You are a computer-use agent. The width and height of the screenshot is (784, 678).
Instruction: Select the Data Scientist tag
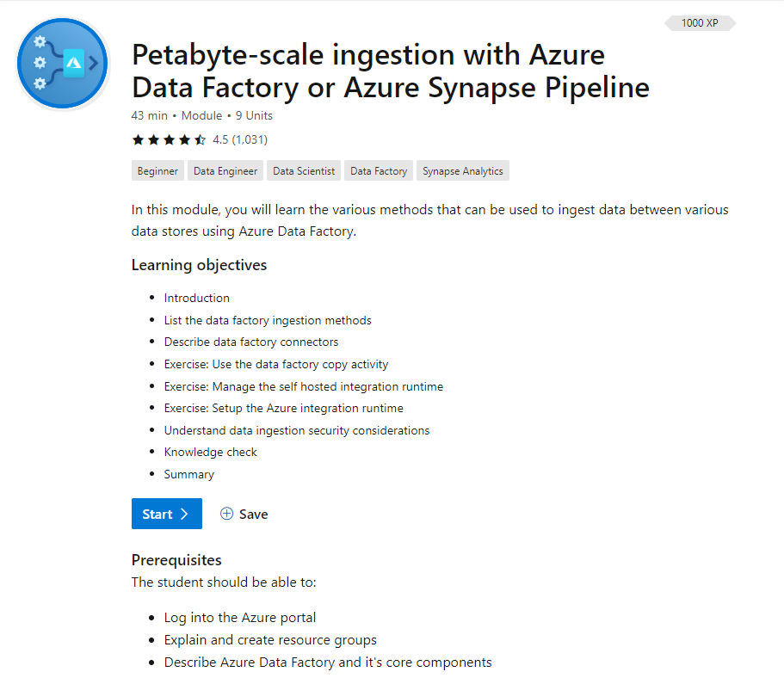(x=303, y=170)
